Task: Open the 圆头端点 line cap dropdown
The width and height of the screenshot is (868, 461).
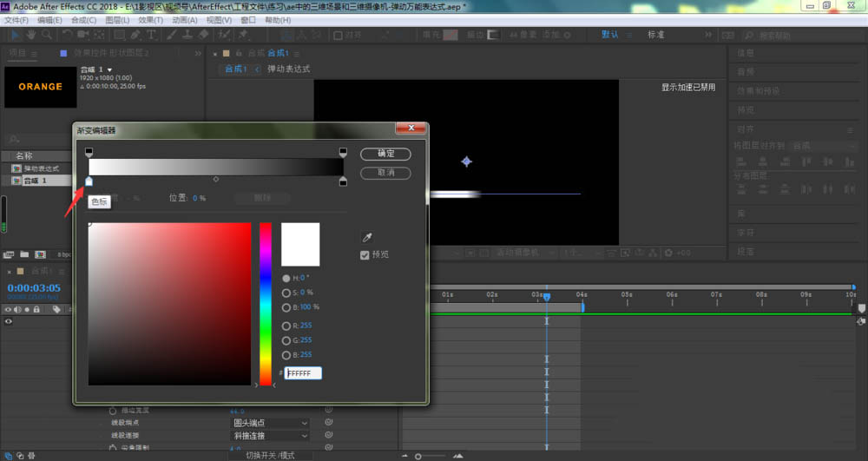Action: (x=270, y=423)
